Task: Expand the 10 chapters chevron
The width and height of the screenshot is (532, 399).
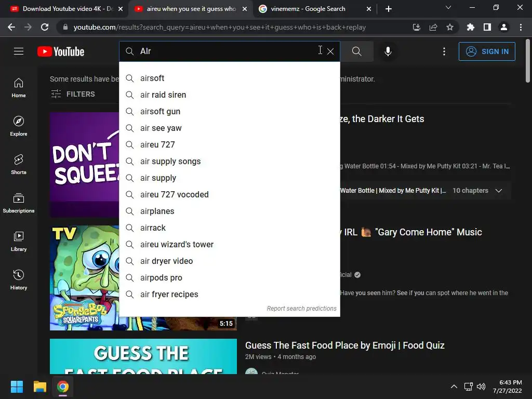Action: coord(498,191)
